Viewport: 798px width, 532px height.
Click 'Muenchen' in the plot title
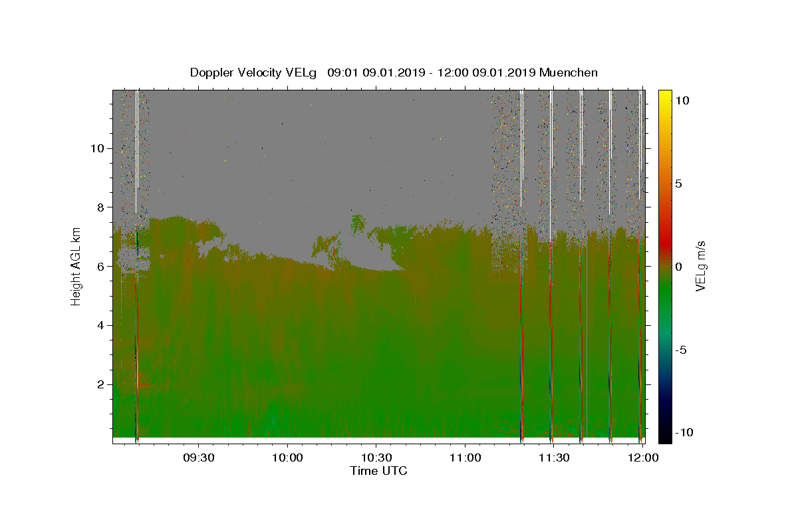pos(569,72)
